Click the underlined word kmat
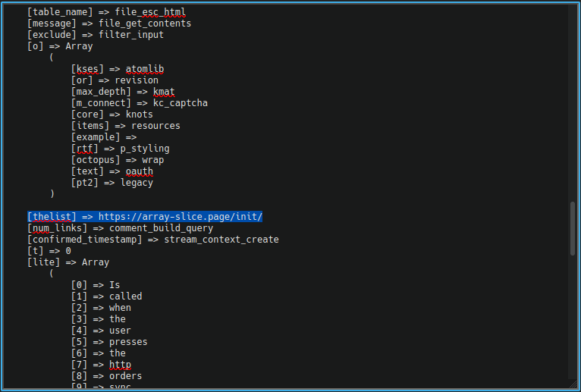The height and width of the screenshot is (392, 581). 164,92
